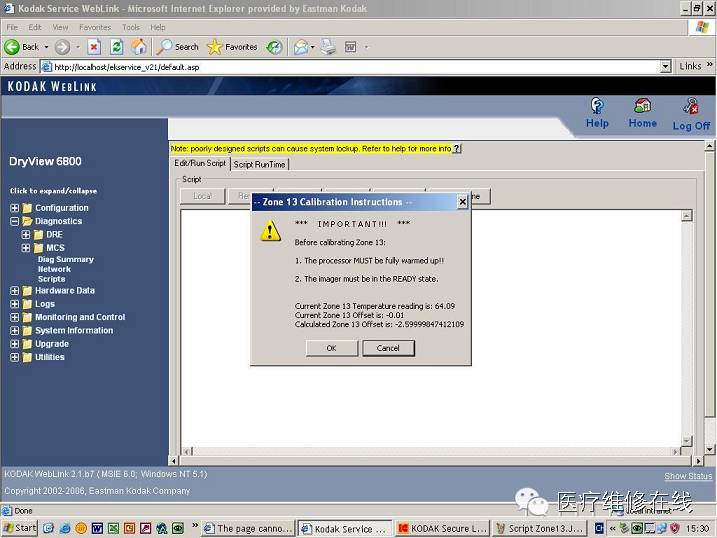Open the Mail icon dropdown arrow
This screenshot has height=538, width=717.
[x=313, y=47]
